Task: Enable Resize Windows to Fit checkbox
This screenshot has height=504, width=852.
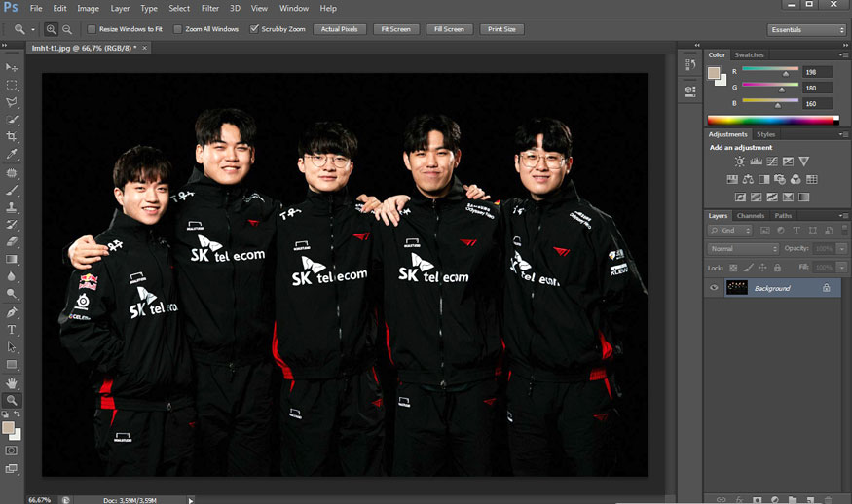Action: click(92, 29)
